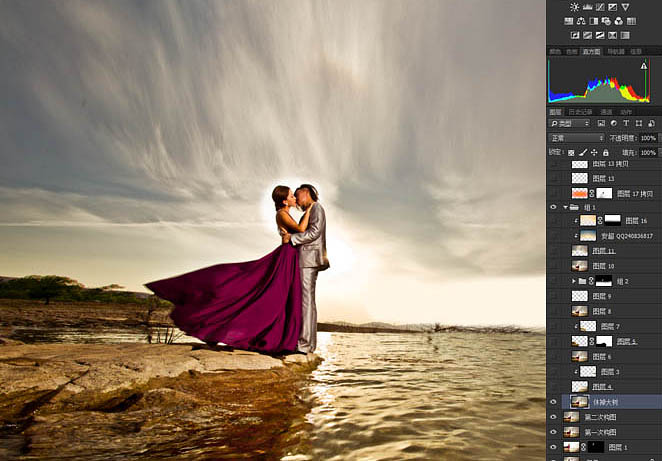Hide the 第二次构图 layer eye icon
The image size is (662, 461).
[553, 417]
